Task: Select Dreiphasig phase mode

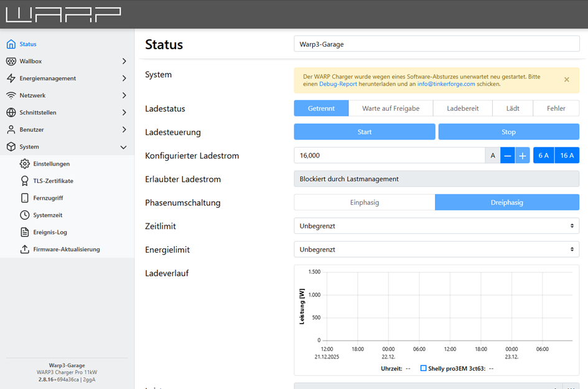Action: click(506, 202)
